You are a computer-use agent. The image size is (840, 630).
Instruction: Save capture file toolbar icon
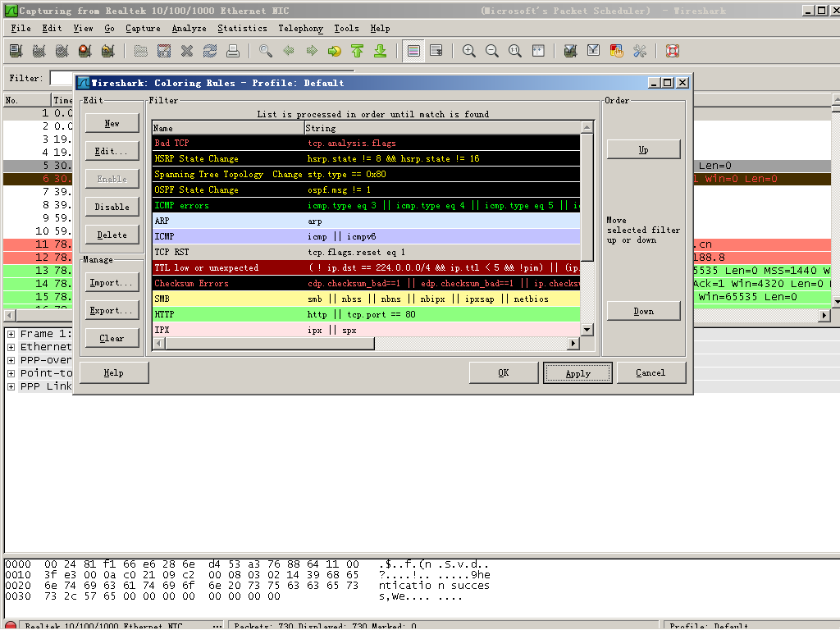(164, 51)
